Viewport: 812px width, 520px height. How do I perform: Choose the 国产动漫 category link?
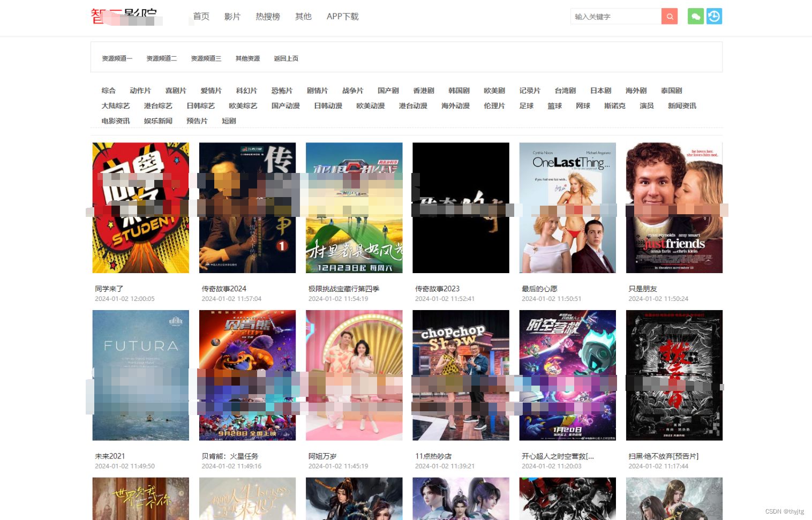pyautogui.click(x=285, y=105)
